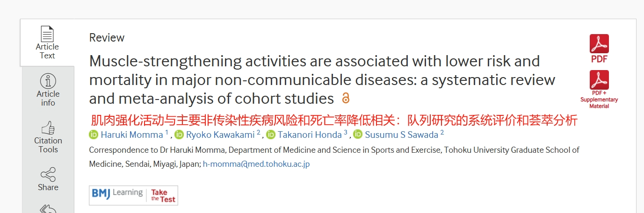Click BMJ Learning Take the Test button
Viewport: 644px width, 213px height.
coord(134,195)
